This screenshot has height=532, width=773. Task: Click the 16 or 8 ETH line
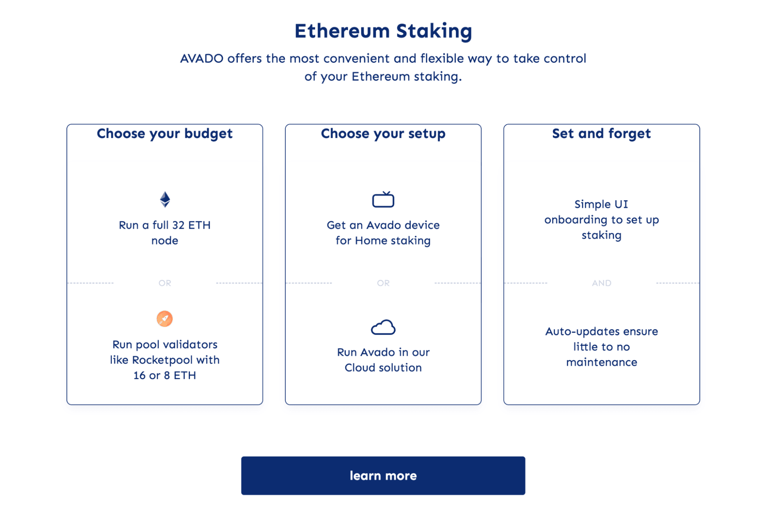pos(165,375)
